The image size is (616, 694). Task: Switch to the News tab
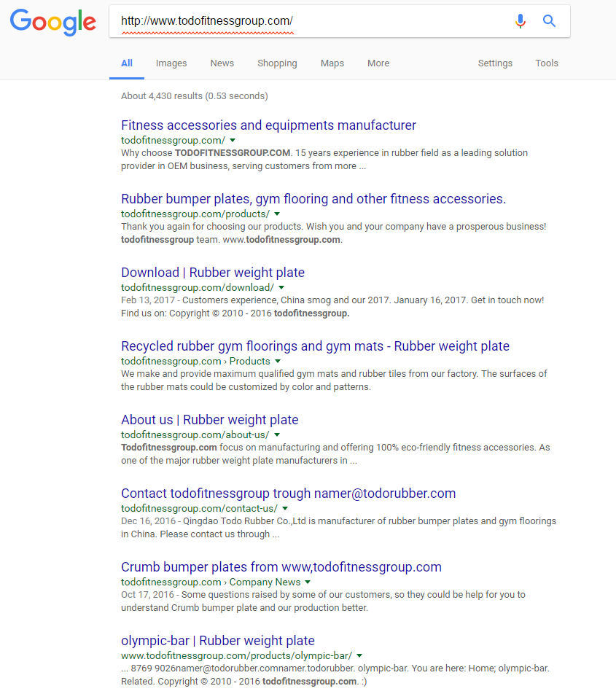coord(222,63)
